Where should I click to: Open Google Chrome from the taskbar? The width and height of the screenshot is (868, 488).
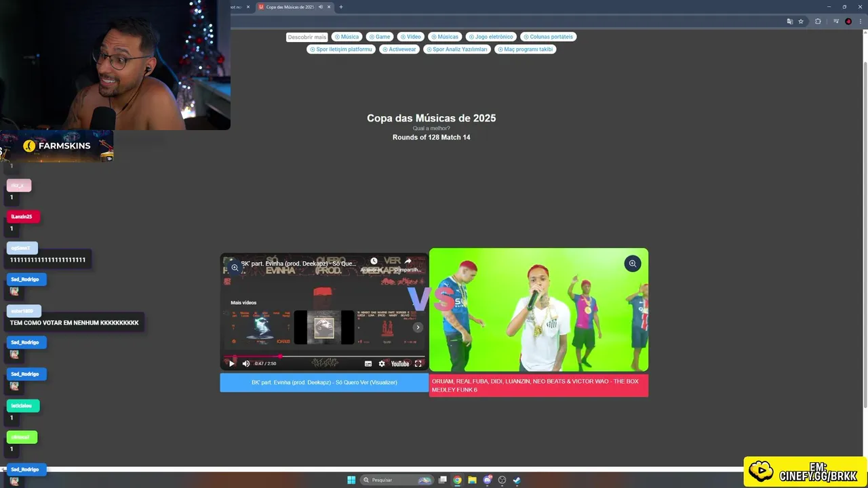coord(458,480)
